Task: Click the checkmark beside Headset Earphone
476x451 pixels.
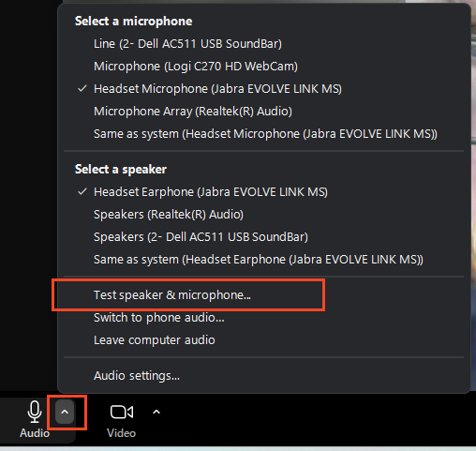Action: pos(82,191)
